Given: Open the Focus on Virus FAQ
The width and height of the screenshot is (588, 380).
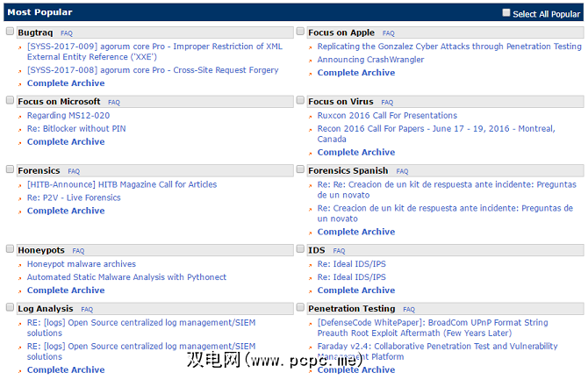Looking at the screenshot, I should pos(387,103).
